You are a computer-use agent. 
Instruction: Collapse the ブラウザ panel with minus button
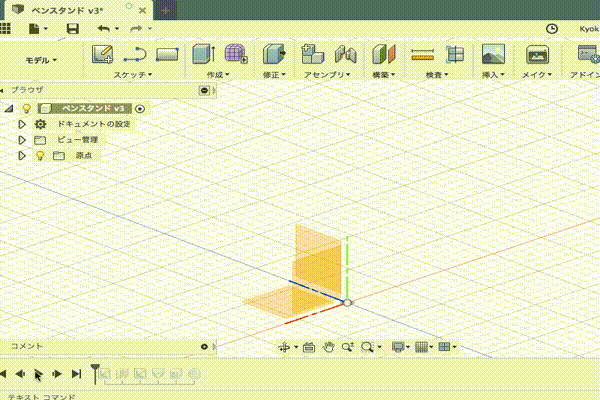tap(204, 90)
